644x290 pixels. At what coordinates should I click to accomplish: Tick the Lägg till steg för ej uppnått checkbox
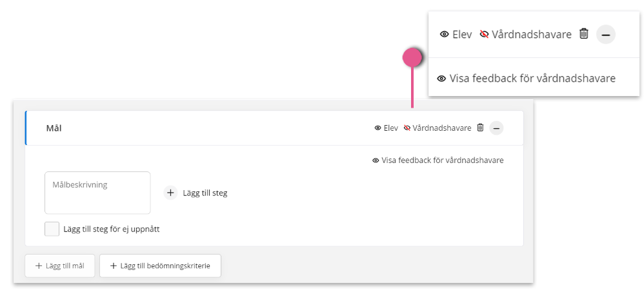52,229
